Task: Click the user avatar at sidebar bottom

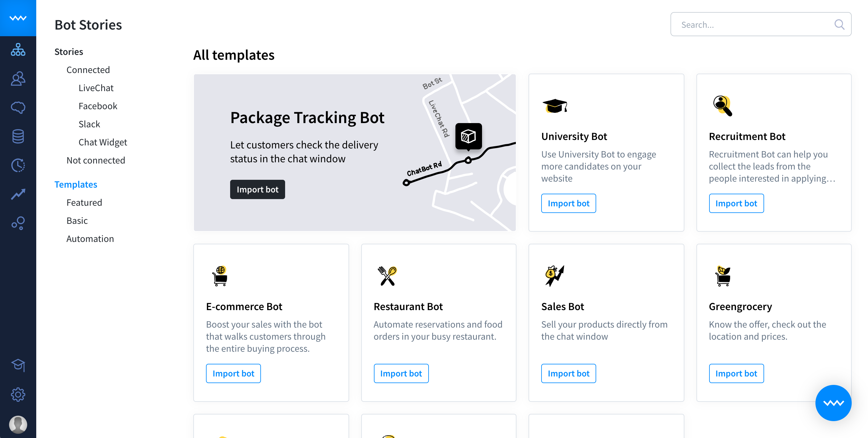Action: pos(18,424)
